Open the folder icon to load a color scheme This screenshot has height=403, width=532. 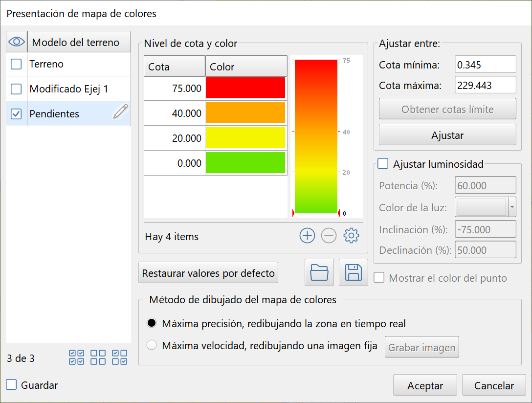(319, 272)
